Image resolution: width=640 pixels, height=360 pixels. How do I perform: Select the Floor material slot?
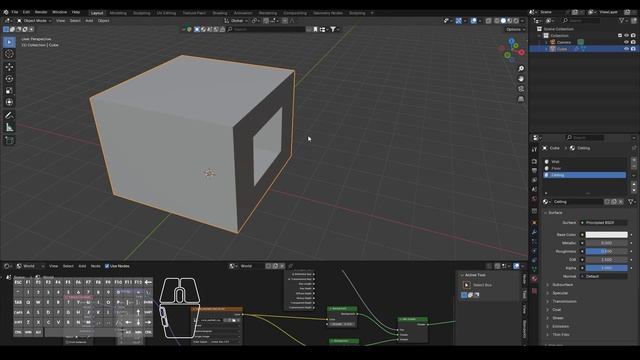click(x=584, y=168)
